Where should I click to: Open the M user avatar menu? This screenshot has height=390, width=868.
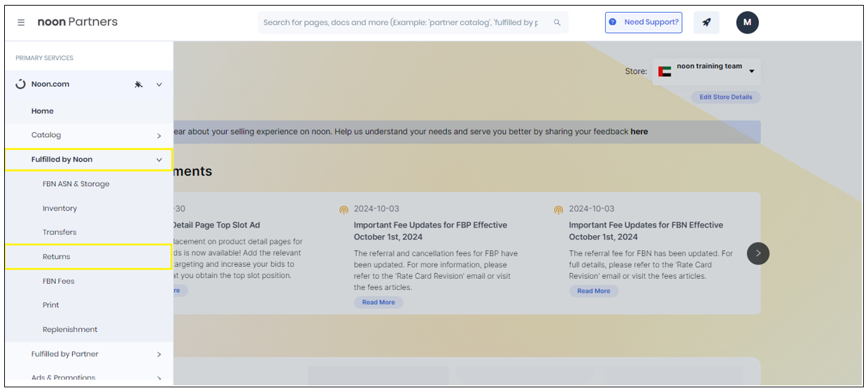747,22
